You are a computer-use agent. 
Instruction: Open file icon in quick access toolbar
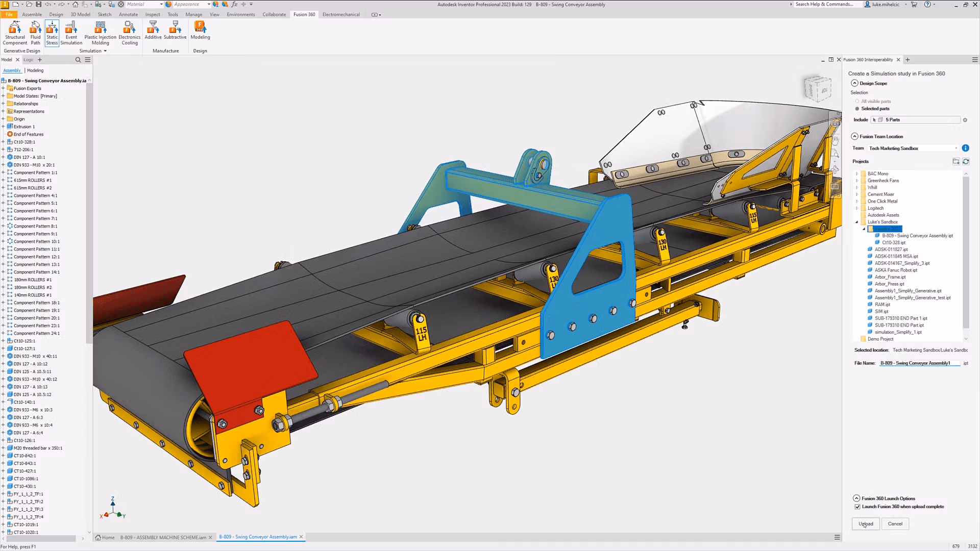[29, 4]
